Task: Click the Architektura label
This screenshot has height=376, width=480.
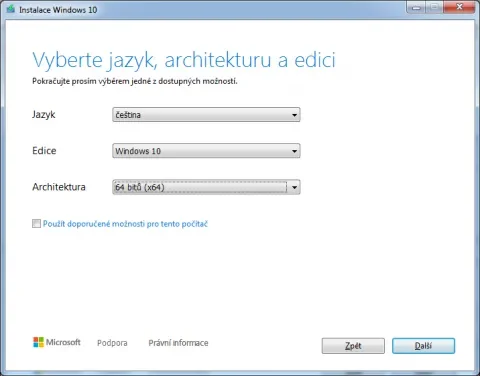Action: point(59,187)
